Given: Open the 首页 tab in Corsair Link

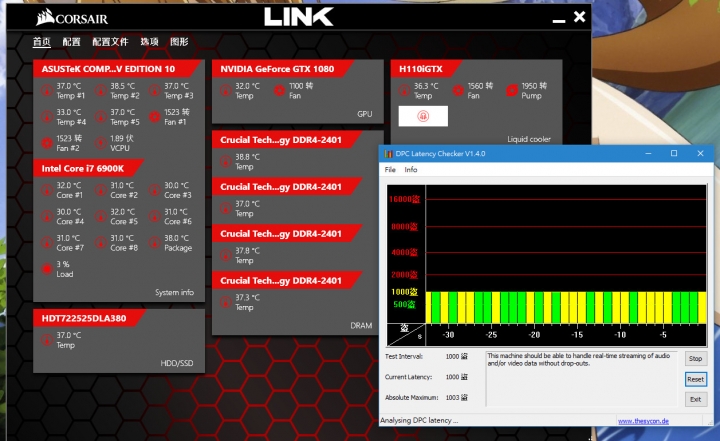Looking at the screenshot, I should pos(41,42).
